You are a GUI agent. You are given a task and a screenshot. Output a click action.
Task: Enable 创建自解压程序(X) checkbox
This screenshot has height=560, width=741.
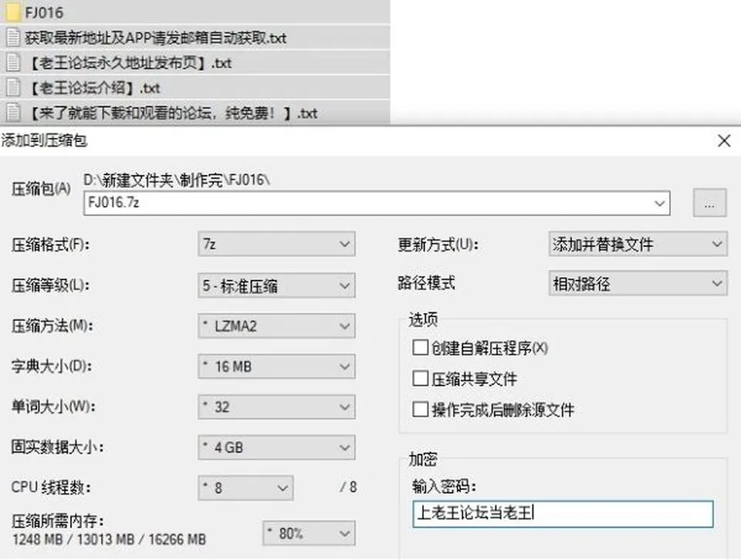[x=420, y=348]
